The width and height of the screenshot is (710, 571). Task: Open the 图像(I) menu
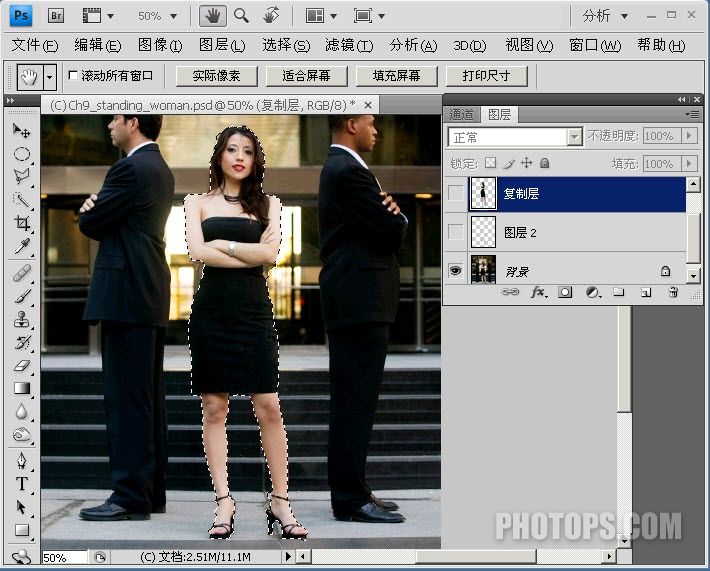point(160,45)
